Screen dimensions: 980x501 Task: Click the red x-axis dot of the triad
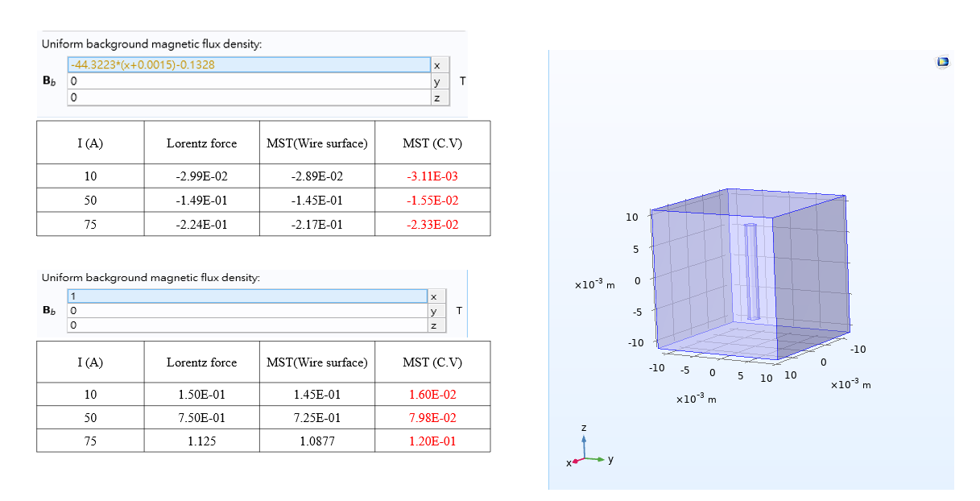575,462
